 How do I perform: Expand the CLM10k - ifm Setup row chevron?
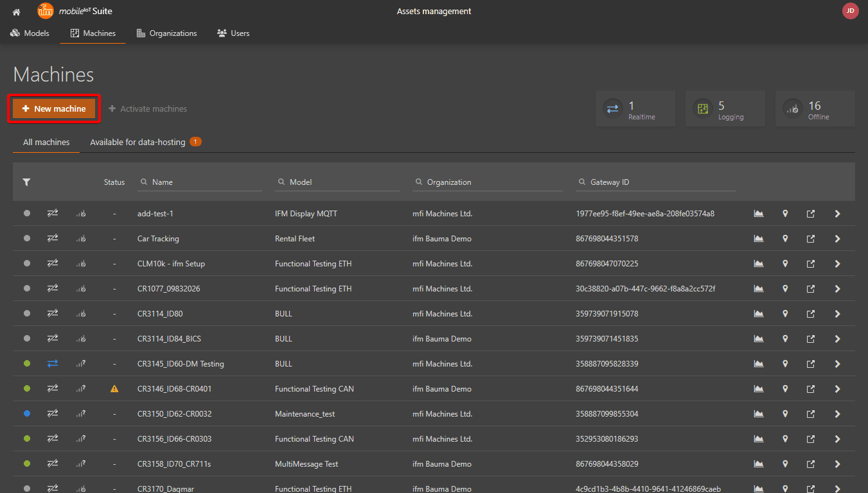click(837, 264)
